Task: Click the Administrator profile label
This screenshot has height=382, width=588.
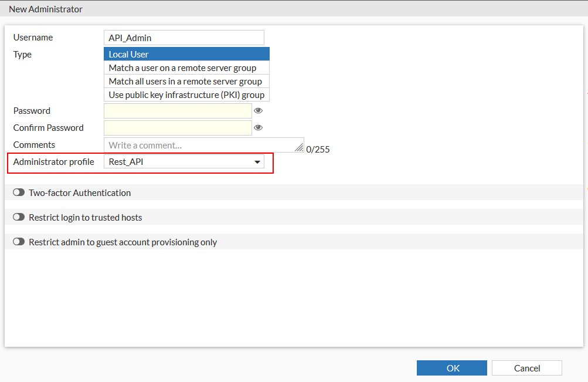Action: pyautogui.click(x=53, y=162)
